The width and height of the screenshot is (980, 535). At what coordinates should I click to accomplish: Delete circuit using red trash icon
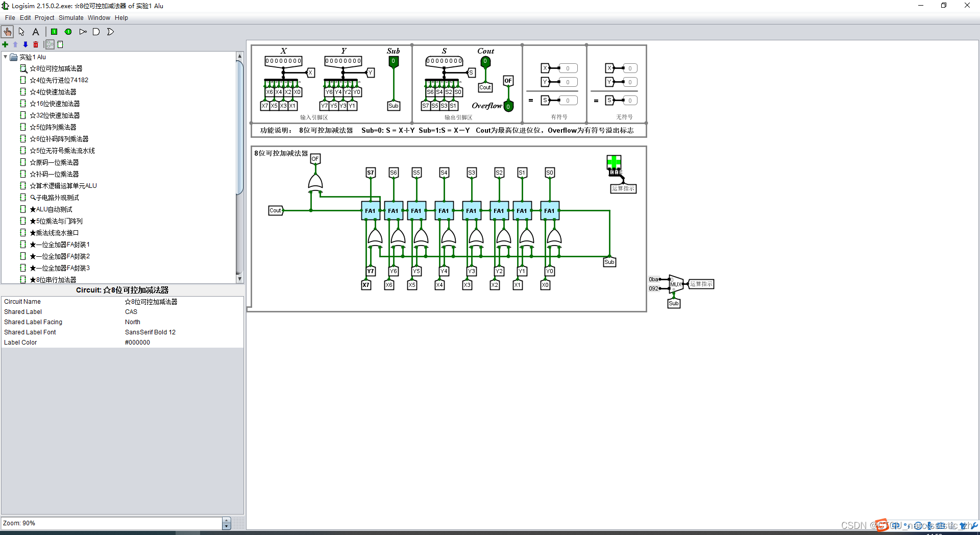coord(36,44)
